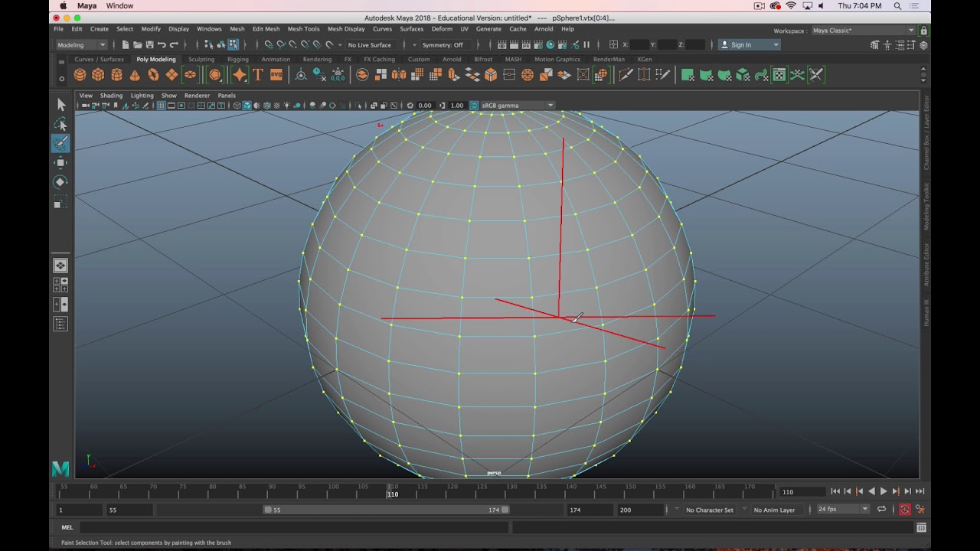
Task: Click No Character Set button
Action: pos(710,510)
